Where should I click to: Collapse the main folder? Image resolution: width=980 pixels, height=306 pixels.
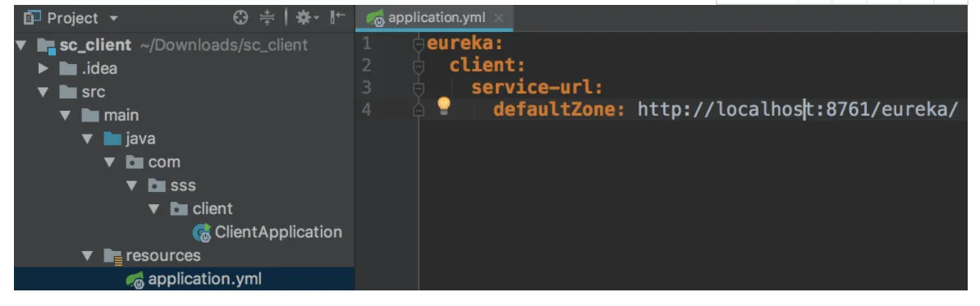[65, 116]
